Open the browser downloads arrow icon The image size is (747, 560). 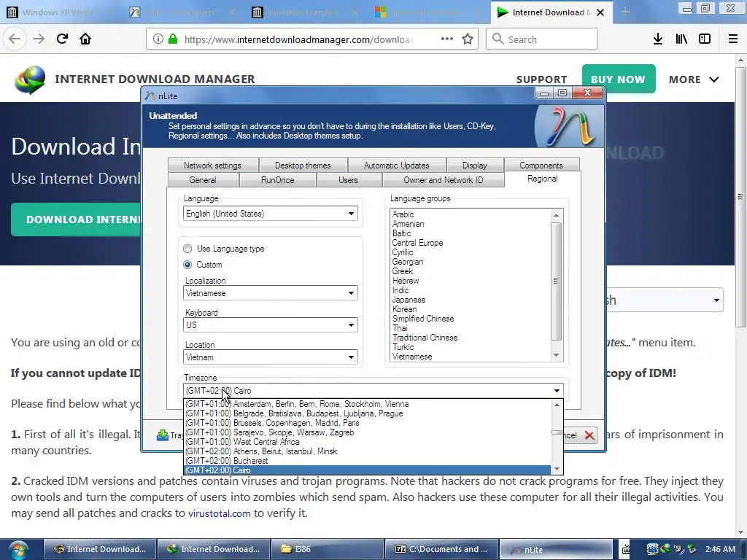point(658,39)
